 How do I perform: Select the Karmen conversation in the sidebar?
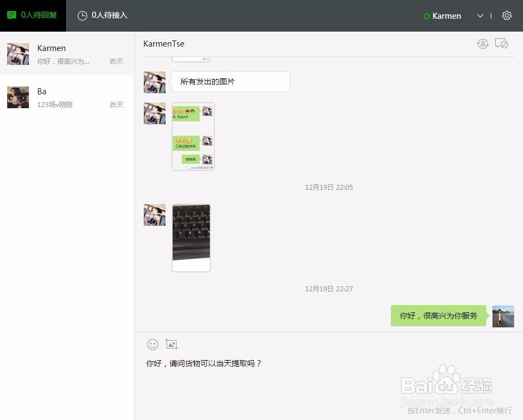pos(67,54)
